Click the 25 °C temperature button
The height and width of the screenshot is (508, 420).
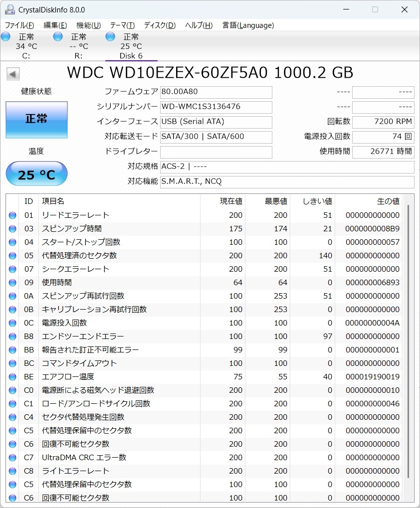[x=36, y=173]
